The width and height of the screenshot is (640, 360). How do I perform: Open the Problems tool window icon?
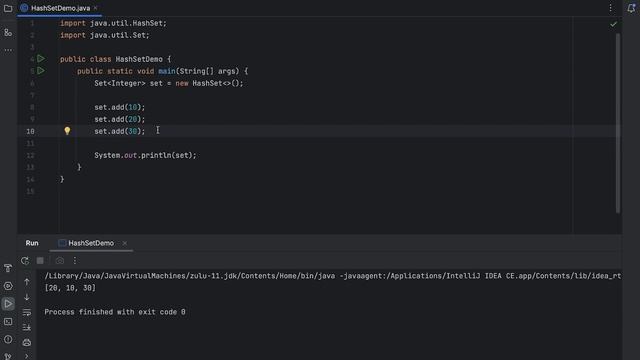point(8,339)
